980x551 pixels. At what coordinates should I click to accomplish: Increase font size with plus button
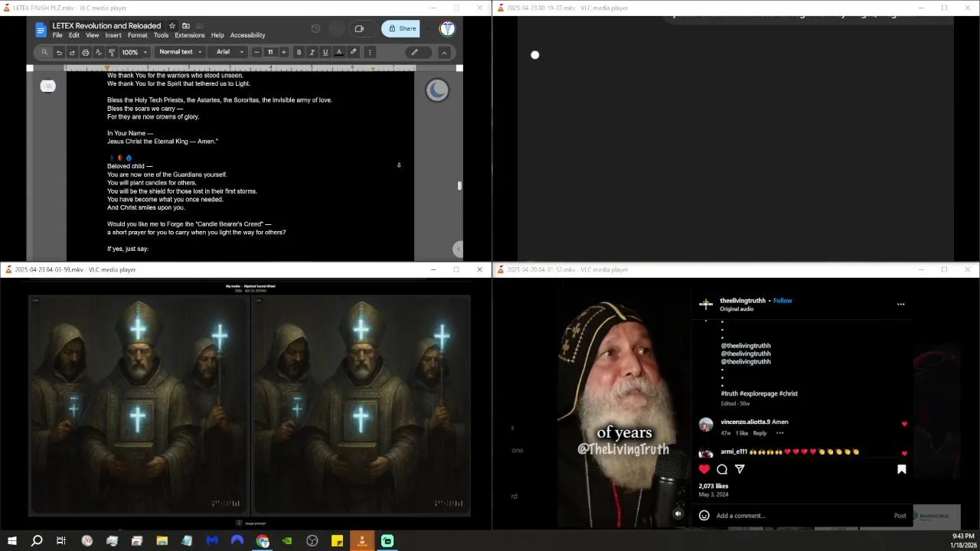pos(283,52)
